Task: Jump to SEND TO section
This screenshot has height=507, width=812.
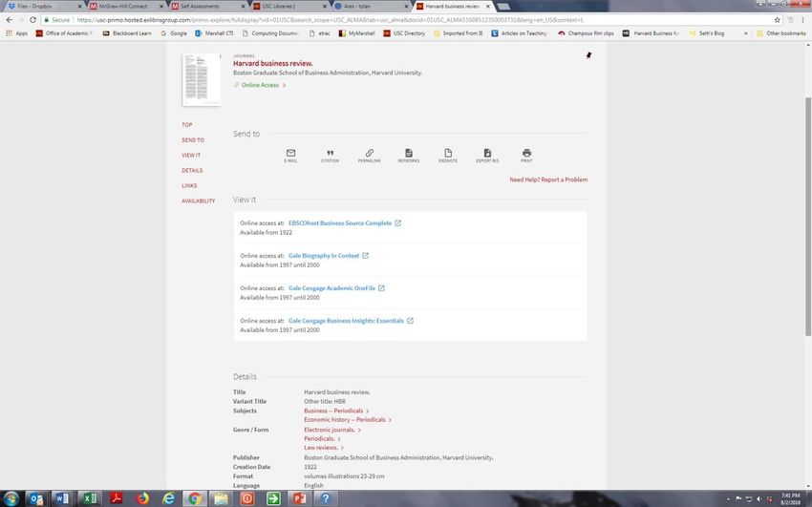Action: point(193,140)
